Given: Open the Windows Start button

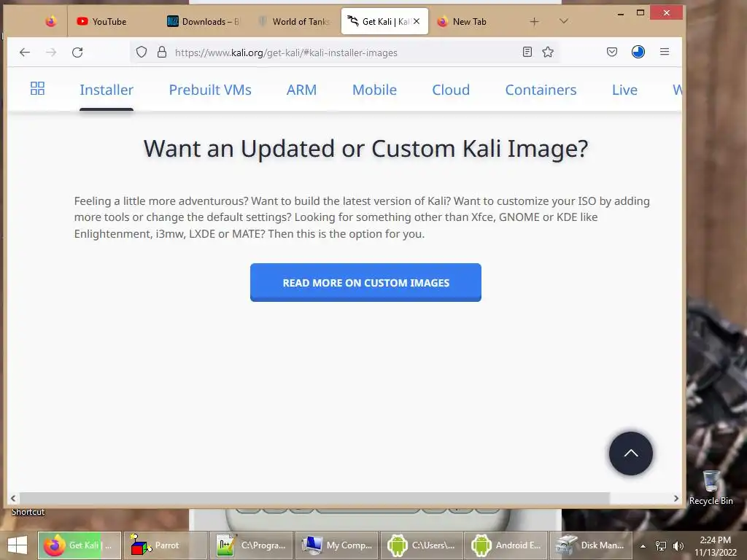Looking at the screenshot, I should [18, 545].
